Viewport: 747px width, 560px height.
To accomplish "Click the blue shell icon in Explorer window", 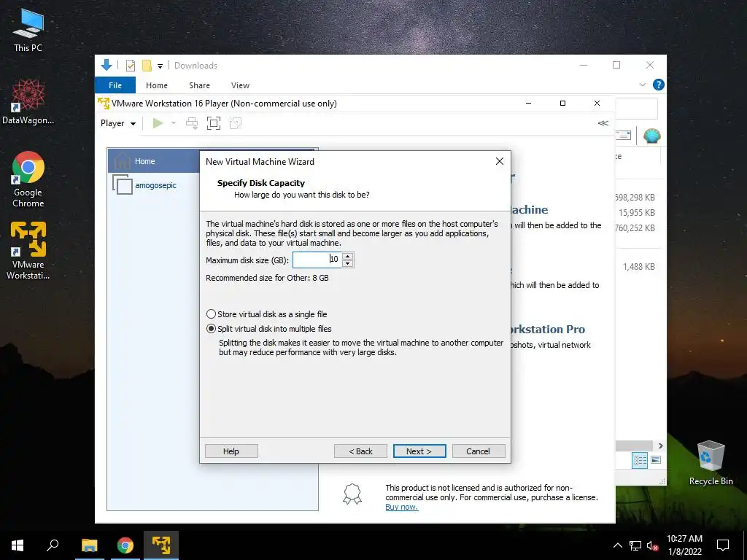I will [651, 136].
